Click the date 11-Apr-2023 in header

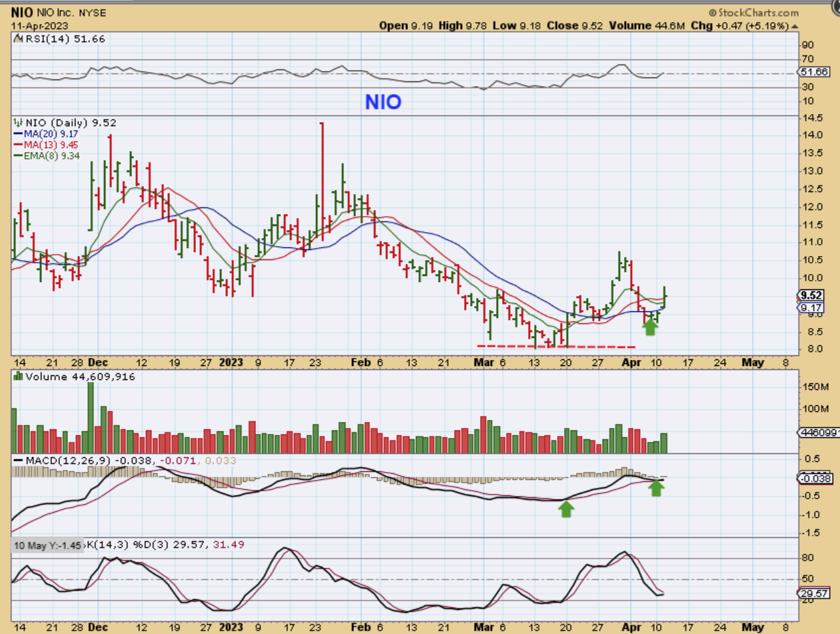(x=38, y=25)
